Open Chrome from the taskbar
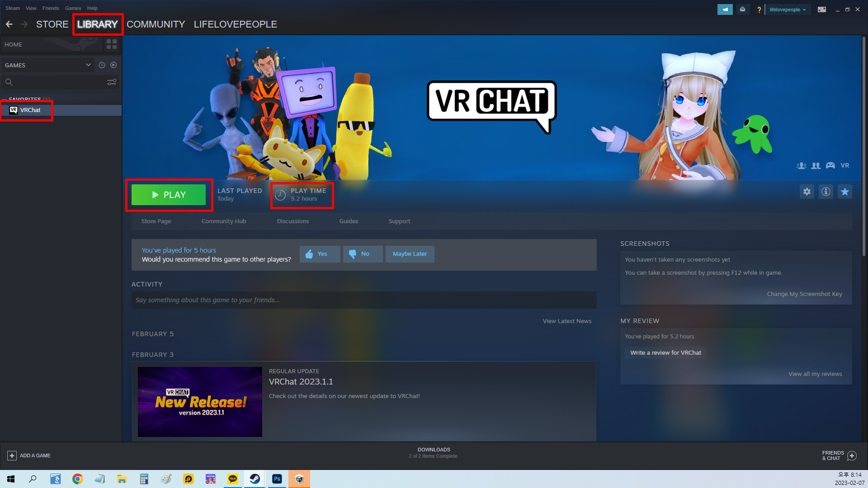This screenshot has width=868, height=488. point(78,479)
